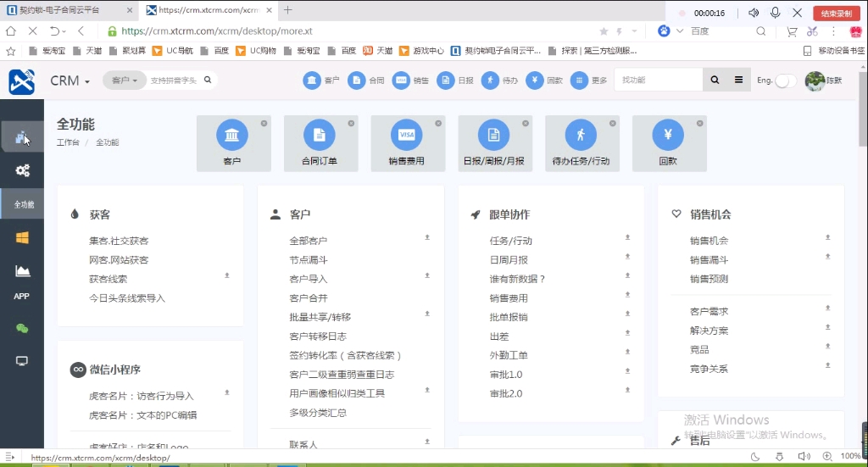Click 工作台 in the breadcrumb
This screenshot has width=868, height=467.
click(68, 142)
